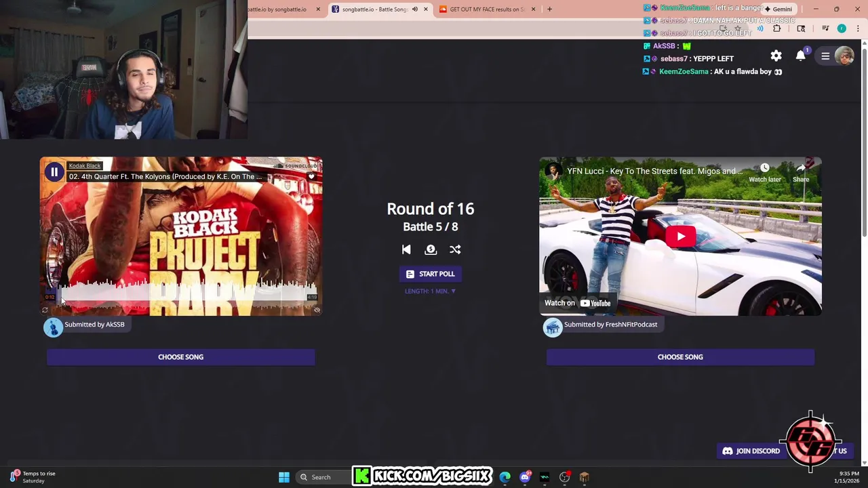Viewport: 868px width, 488px height.
Task: Open AkSSB submitter avatar
Action: coord(53,327)
